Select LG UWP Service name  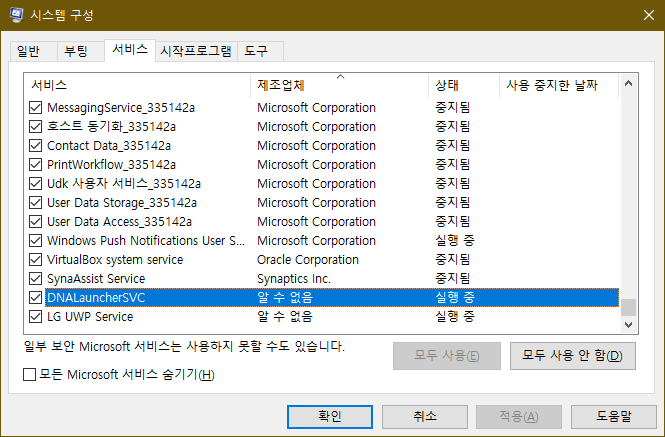point(90,317)
